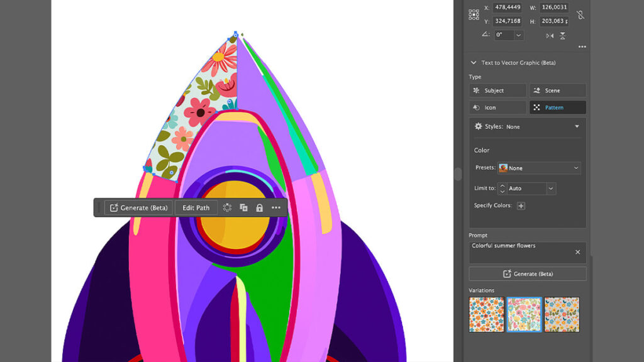644x362 pixels.
Task: Click the reference point grid icon
Action: click(474, 14)
